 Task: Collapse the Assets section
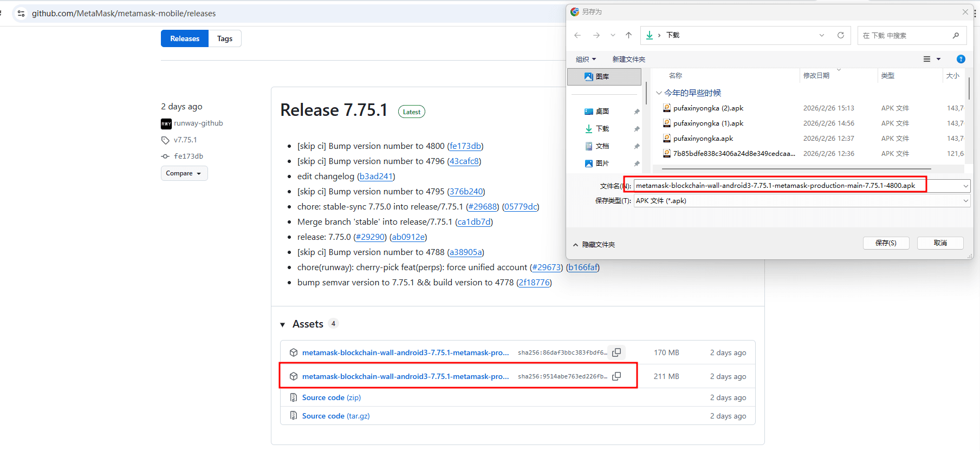coord(282,325)
